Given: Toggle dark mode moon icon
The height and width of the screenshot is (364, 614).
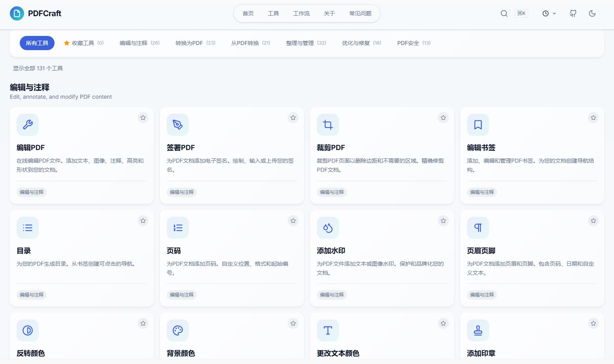Looking at the screenshot, I should 592,13.
